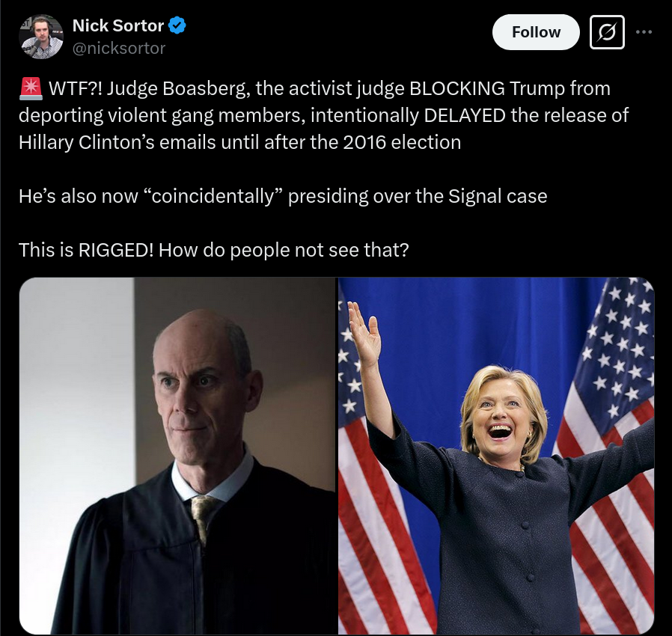Open the @nicksortor handle link
The width and height of the screenshot is (672, 636).
119,49
